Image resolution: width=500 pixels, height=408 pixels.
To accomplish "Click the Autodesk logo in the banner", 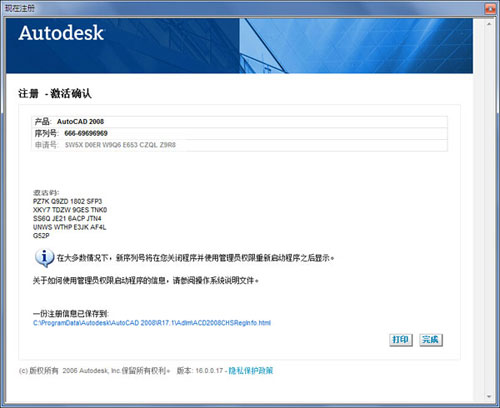I will point(61,33).
